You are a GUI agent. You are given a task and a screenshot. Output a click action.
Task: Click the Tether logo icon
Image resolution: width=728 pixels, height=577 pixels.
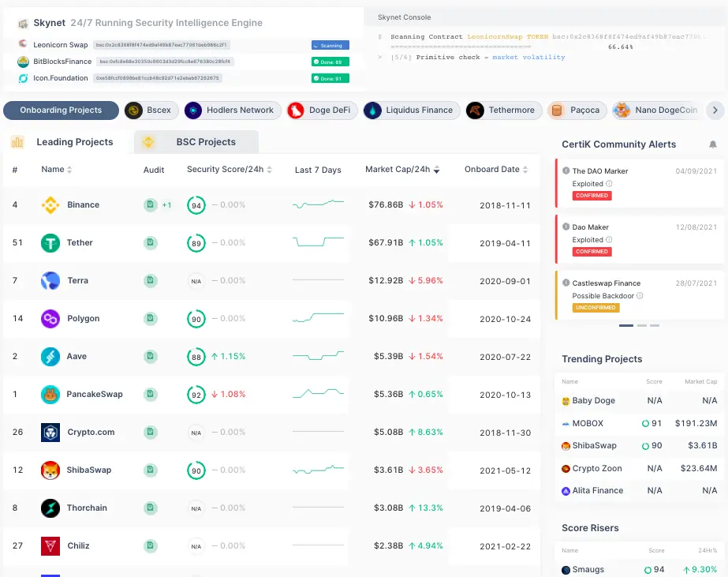[x=50, y=243]
